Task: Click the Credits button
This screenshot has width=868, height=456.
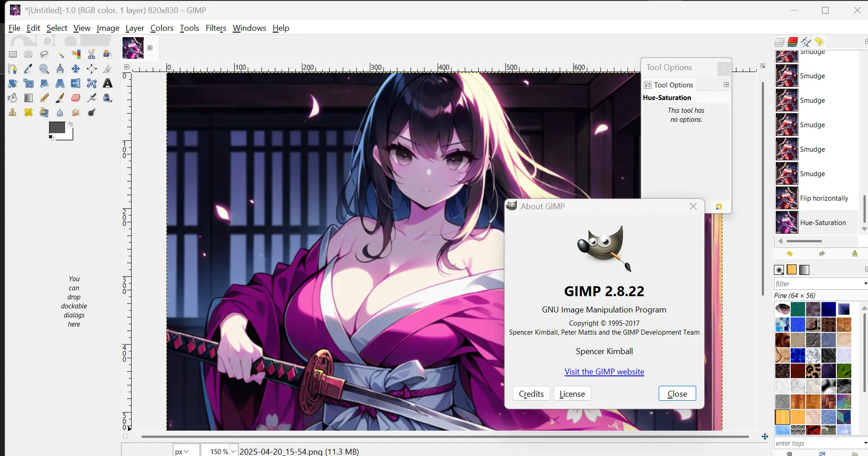Action: coord(531,394)
